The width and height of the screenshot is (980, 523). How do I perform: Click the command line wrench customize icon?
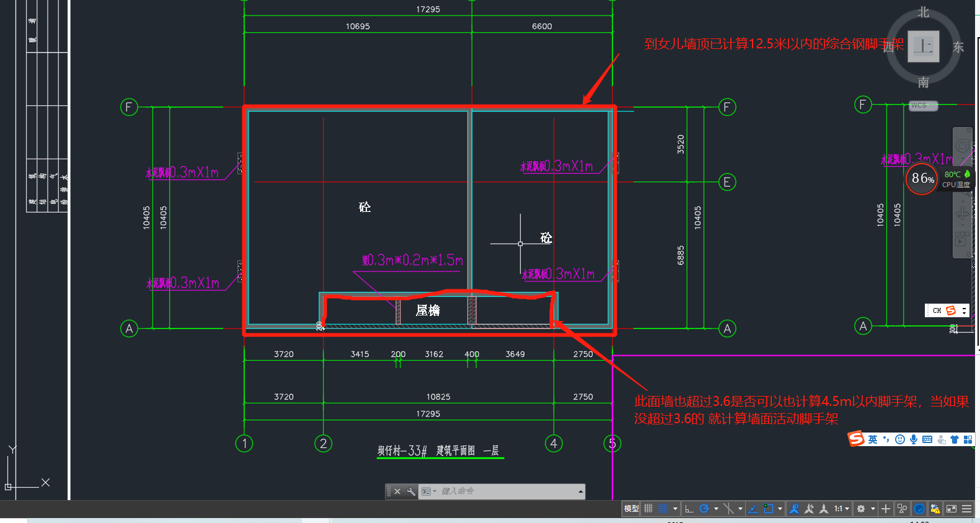pos(411,491)
